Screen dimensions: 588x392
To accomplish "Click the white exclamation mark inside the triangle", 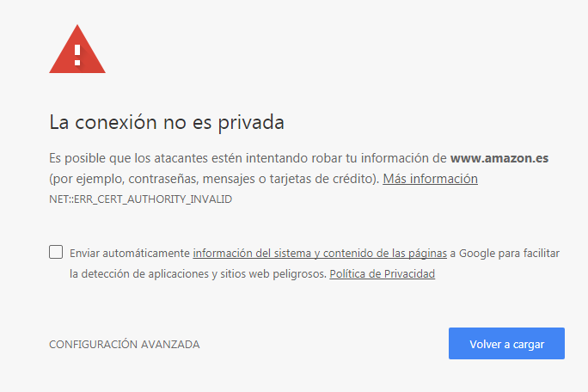I will tap(77, 55).
